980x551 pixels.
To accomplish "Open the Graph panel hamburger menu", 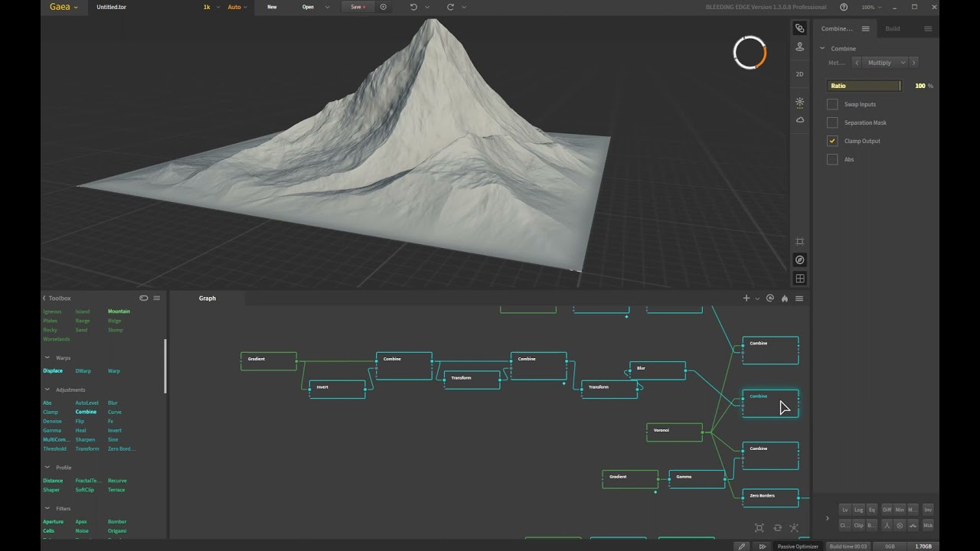I will 799,298.
